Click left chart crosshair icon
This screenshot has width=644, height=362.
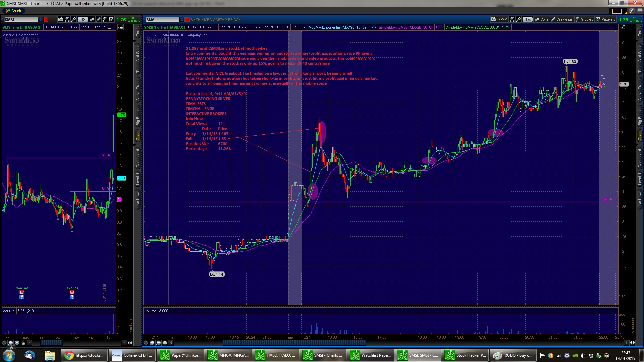point(4,343)
